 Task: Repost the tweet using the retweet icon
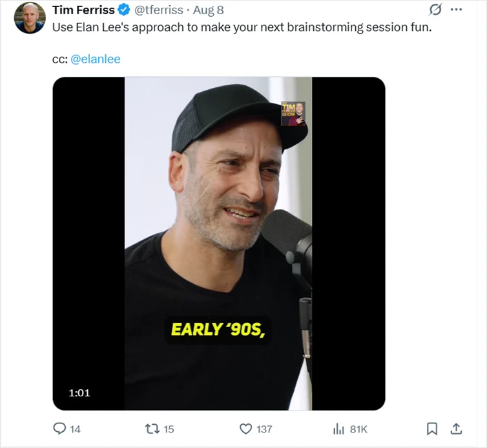(x=153, y=429)
